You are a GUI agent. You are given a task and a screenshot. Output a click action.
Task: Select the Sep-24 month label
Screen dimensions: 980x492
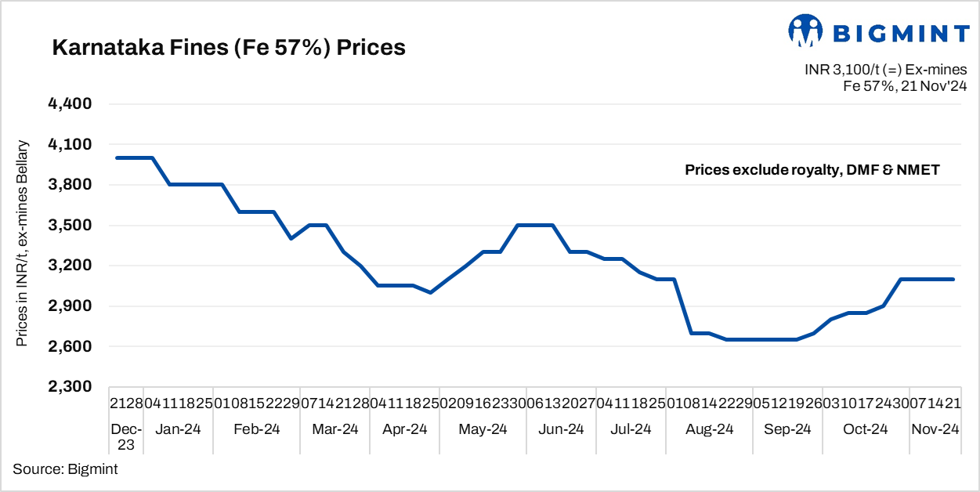coord(787,429)
